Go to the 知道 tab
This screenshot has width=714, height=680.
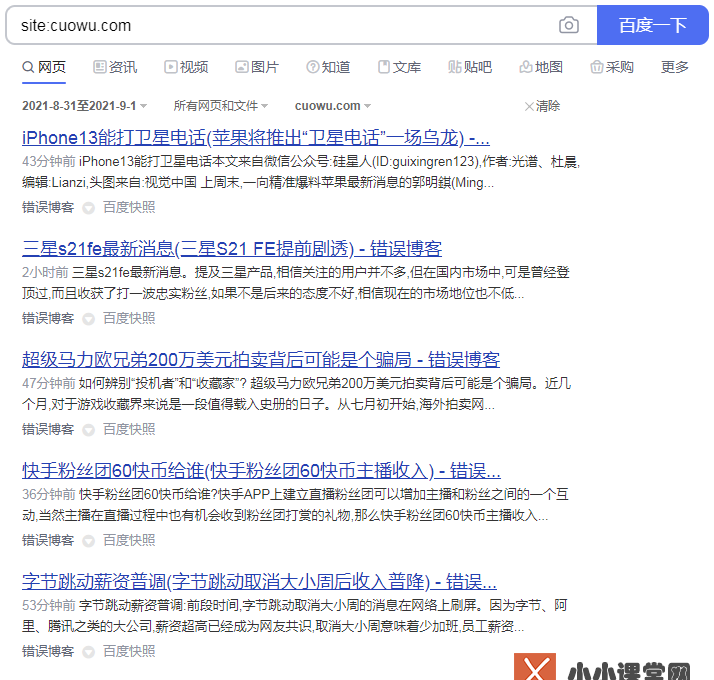[328, 67]
